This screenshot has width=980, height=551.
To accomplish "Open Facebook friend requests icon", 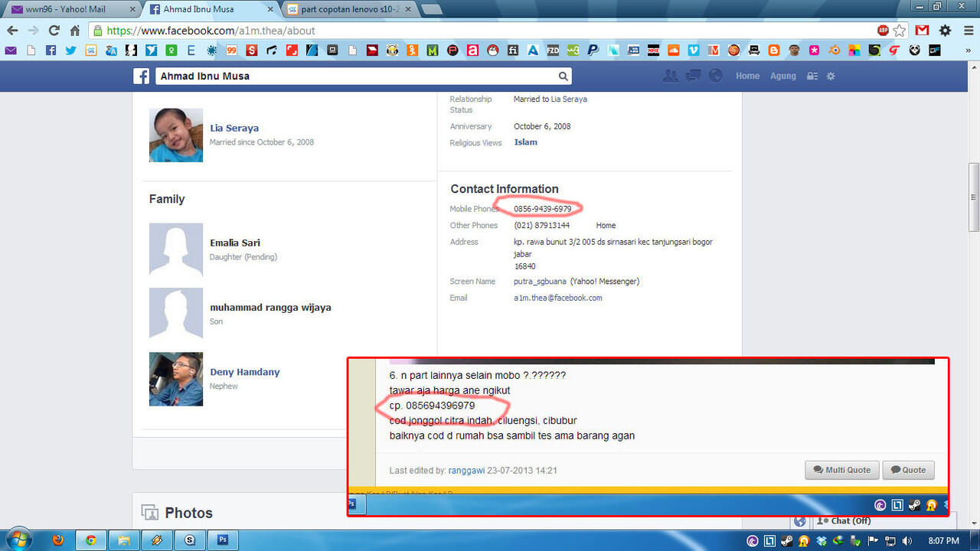I will tap(671, 76).
